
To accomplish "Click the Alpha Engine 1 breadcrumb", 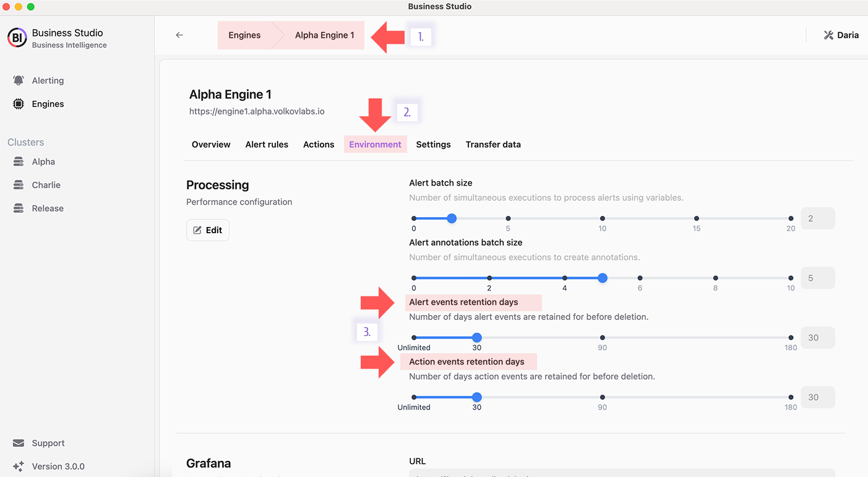I will 325,35.
